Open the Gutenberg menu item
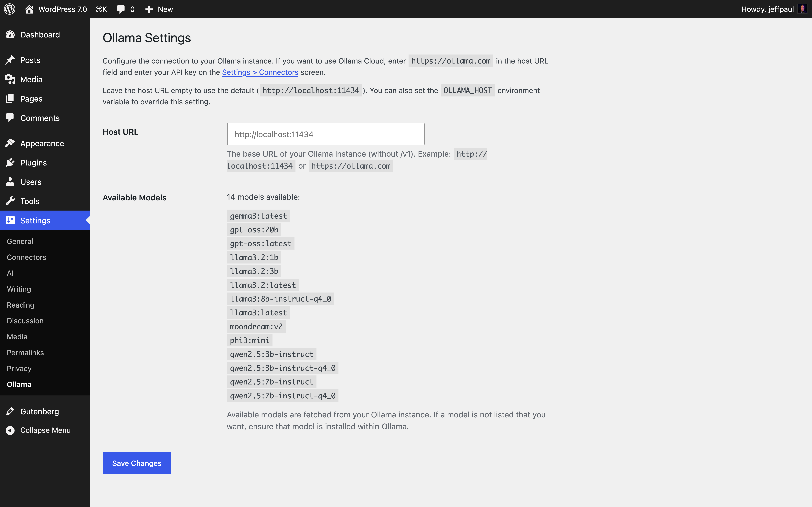The height and width of the screenshot is (507, 812). pos(40,411)
